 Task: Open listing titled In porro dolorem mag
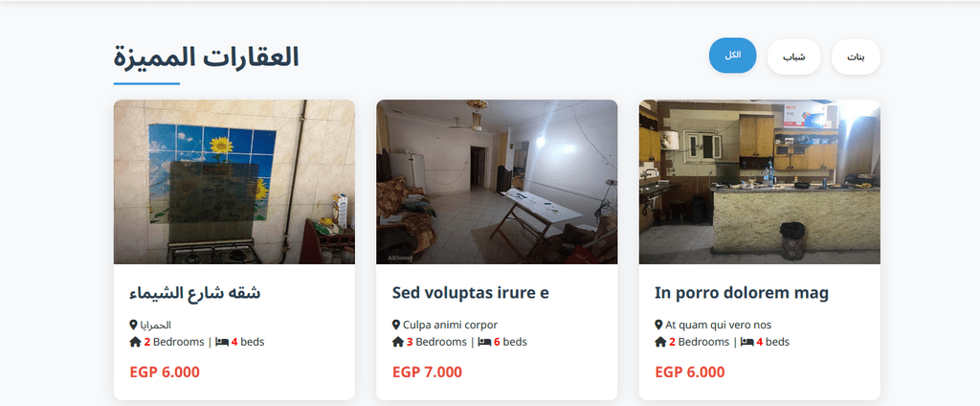tap(742, 292)
